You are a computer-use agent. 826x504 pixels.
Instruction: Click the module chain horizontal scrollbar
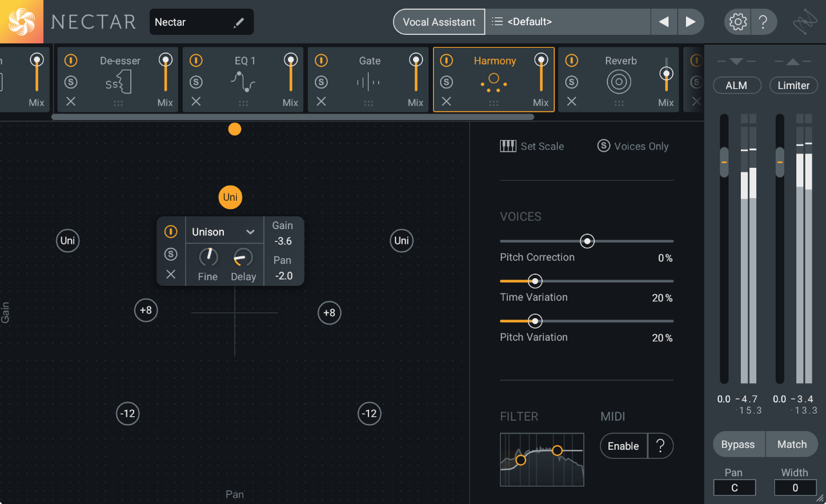[292, 117]
